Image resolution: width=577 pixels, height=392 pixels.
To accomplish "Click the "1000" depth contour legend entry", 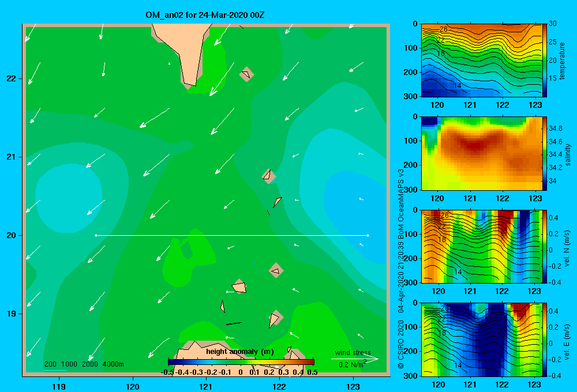I will (69, 364).
